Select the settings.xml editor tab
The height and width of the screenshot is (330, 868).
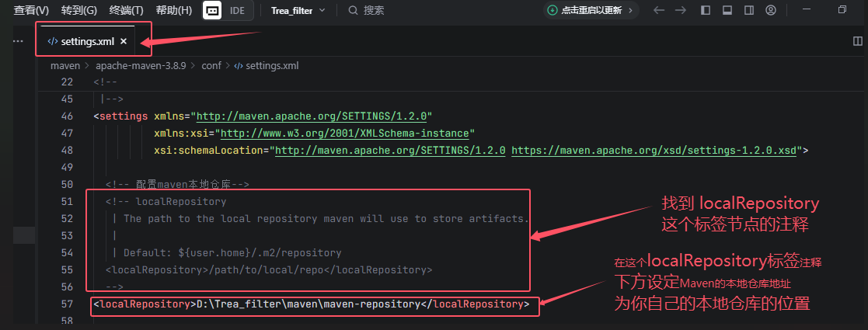tap(88, 41)
